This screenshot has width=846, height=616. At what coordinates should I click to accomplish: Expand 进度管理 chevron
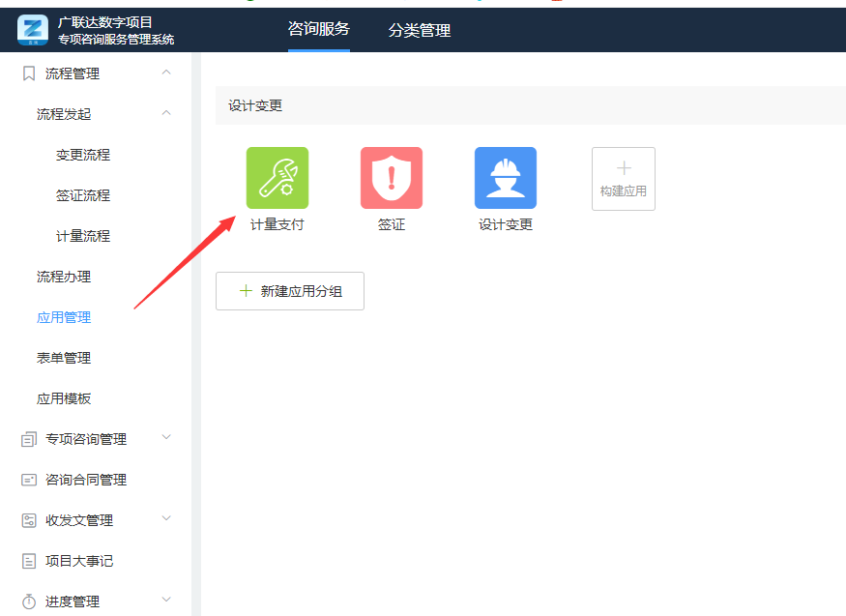pos(166,600)
